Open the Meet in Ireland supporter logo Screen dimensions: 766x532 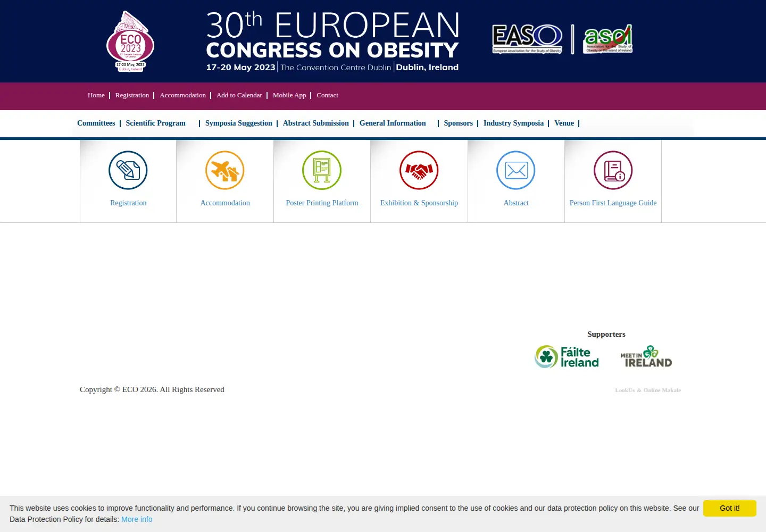tap(646, 356)
